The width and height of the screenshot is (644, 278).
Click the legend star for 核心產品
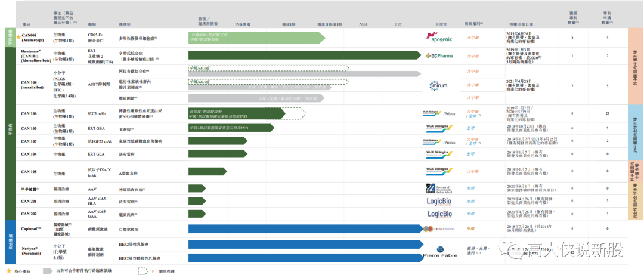point(9,271)
